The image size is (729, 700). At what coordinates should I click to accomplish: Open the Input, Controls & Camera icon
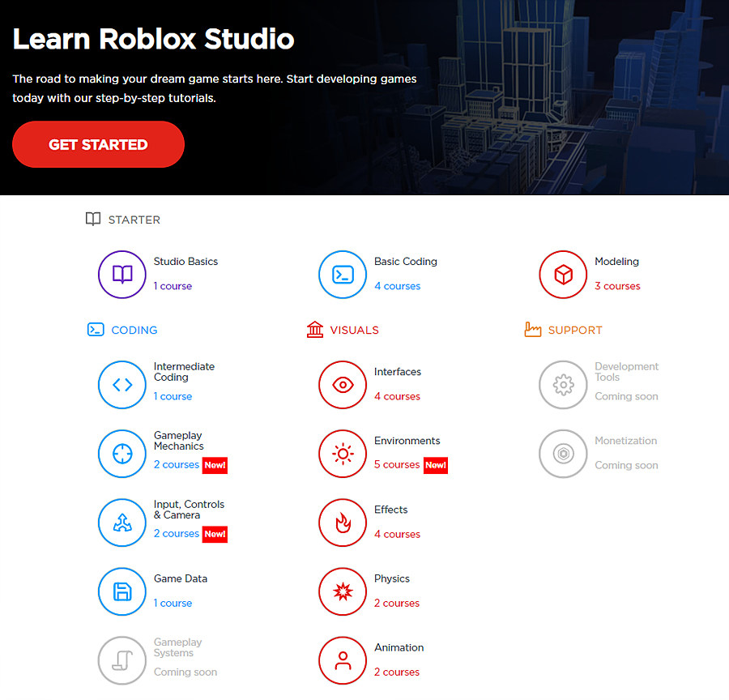122,523
